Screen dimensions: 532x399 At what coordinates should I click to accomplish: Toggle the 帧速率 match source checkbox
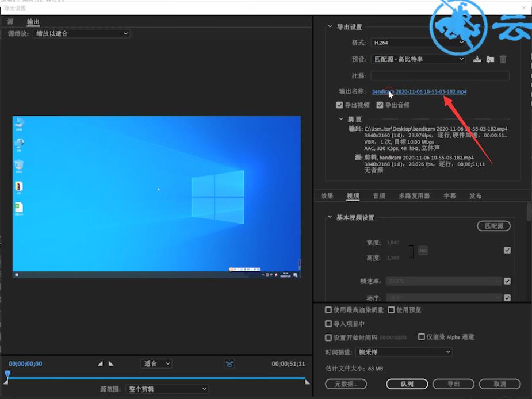(507, 281)
